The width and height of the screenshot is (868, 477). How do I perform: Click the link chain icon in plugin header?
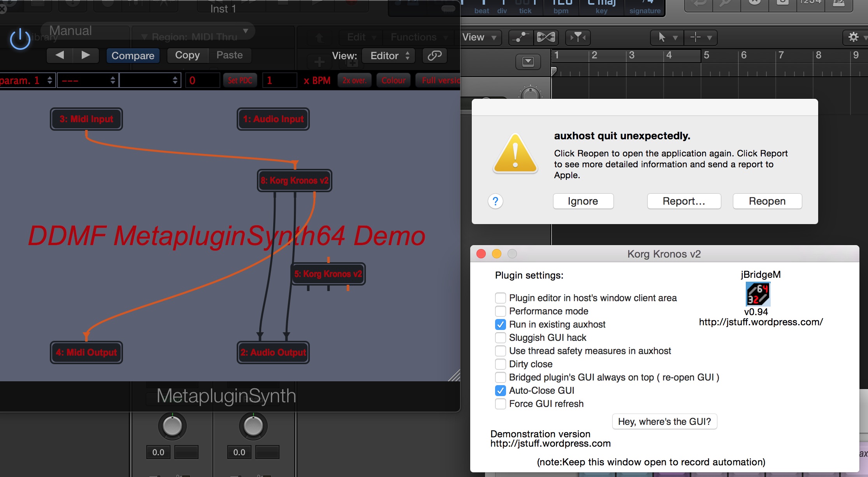(434, 56)
